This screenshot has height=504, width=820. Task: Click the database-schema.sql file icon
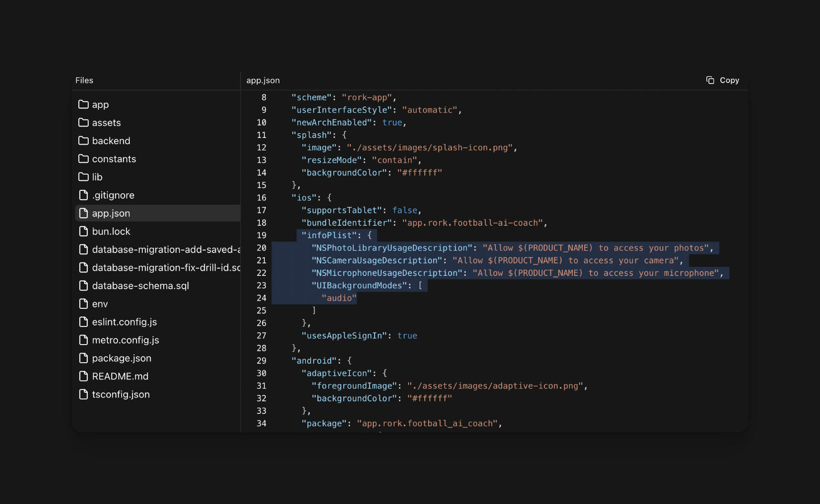point(84,285)
